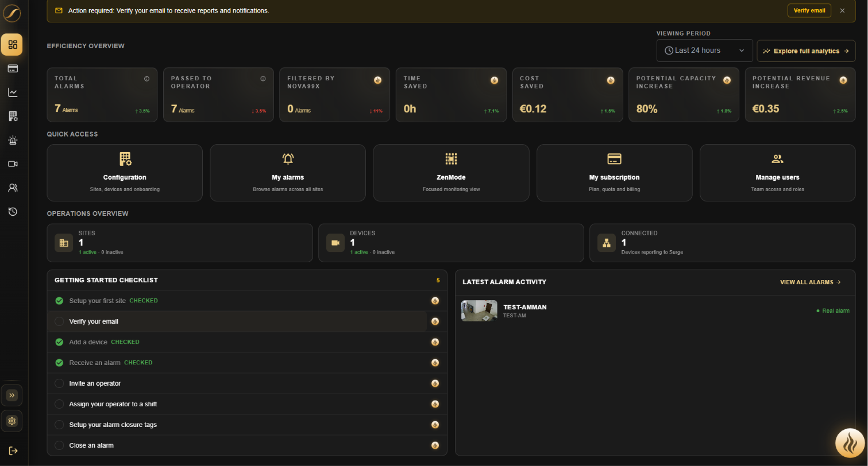Screen dimensions: 868x466
Task: Click flame icon on Cost Saved card
Action: pyautogui.click(x=611, y=80)
